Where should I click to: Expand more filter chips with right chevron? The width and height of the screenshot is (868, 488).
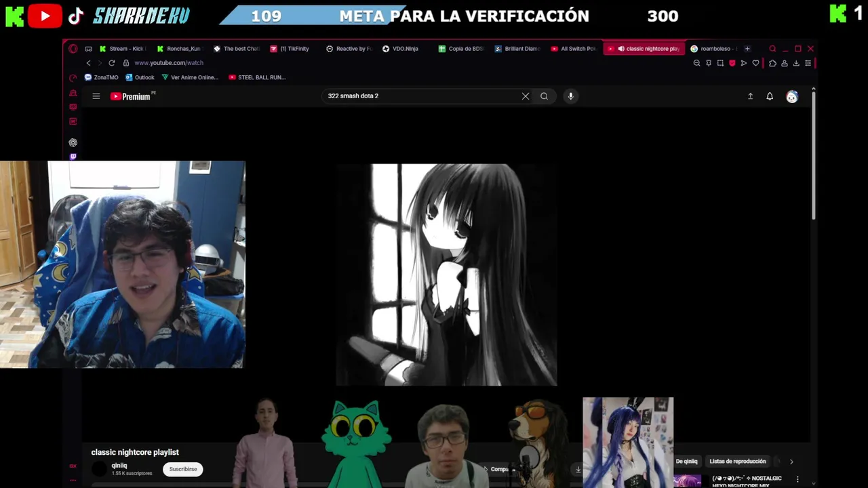tap(791, 462)
